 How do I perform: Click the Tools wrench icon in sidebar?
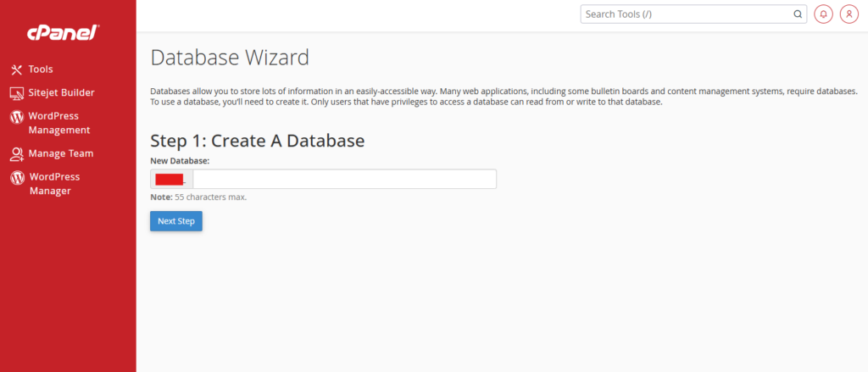click(x=16, y=69)
